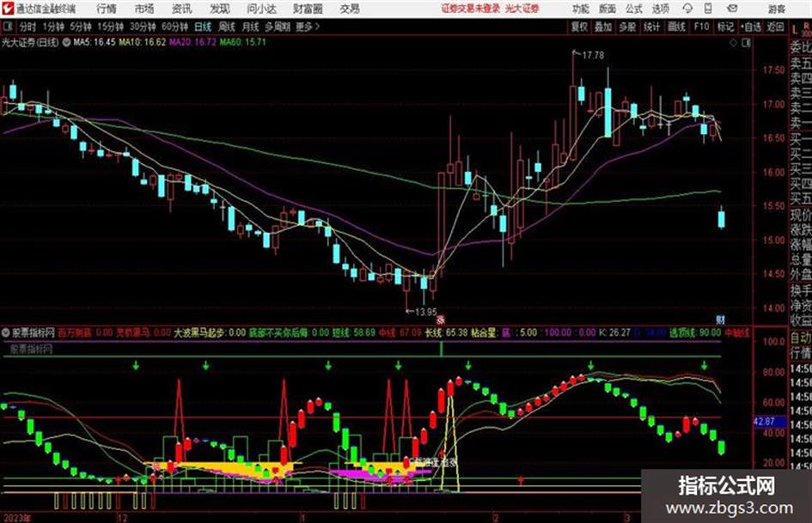Switch to the 30分钟 period tab
This screenshot has height=523, width=812.
143,27
